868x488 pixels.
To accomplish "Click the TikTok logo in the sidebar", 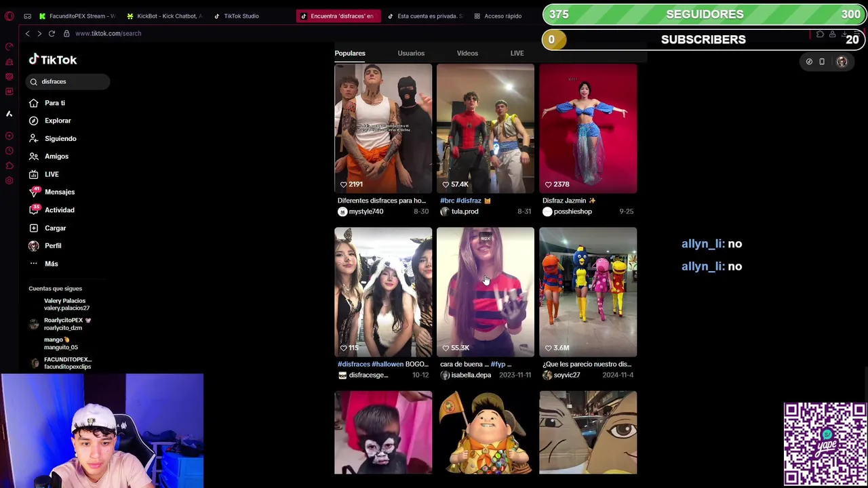I will tap(53, 60).
